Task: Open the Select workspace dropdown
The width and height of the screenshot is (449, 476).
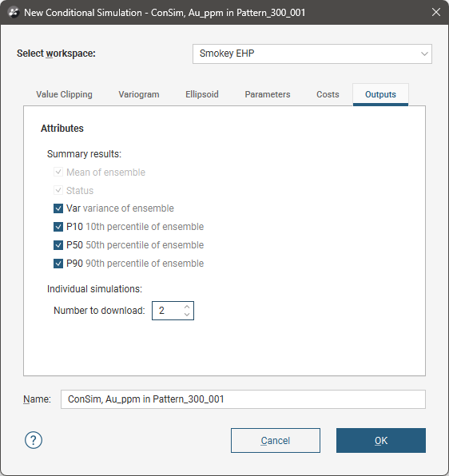Action: pyautogui.click(x=312, y=54)
